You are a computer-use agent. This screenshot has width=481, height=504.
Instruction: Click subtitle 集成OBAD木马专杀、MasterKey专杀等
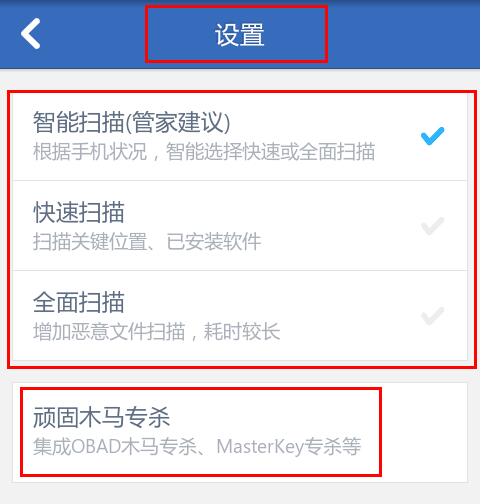197,447
